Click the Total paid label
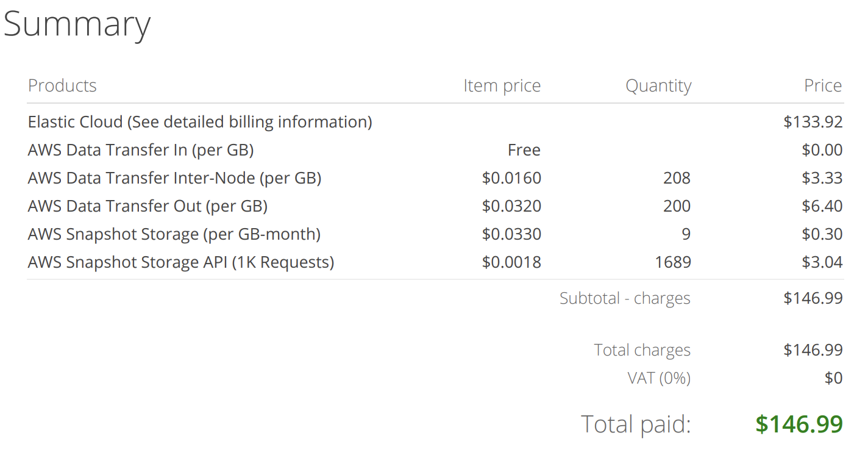 636,424
